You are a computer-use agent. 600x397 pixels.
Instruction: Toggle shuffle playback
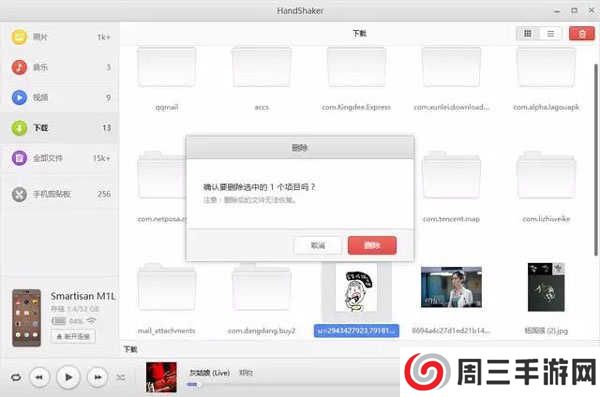(121, 377)
